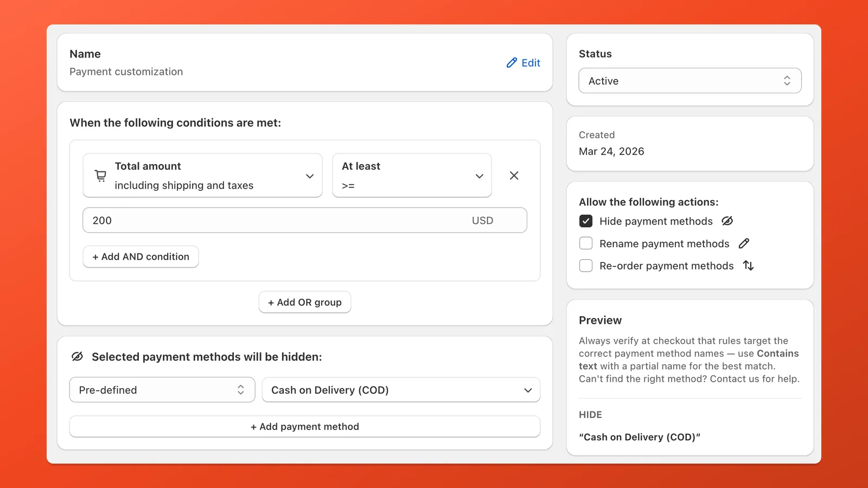Change the Status from Active
This screenshot has height=488, width=868.
(689, 80)
